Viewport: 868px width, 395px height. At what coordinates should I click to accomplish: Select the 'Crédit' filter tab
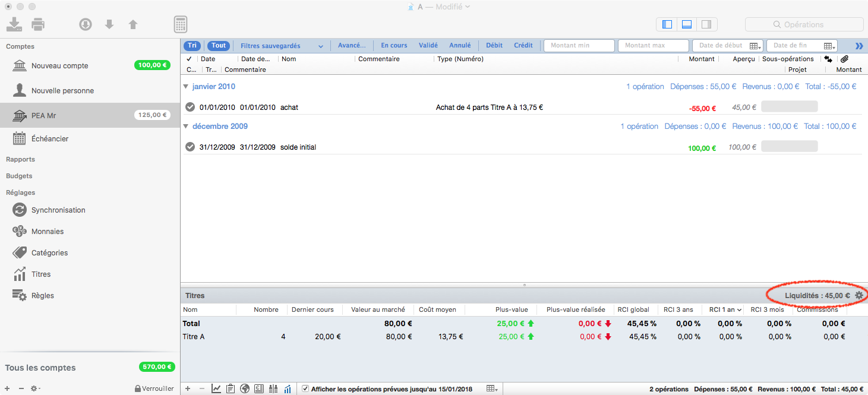pos(523,46)
